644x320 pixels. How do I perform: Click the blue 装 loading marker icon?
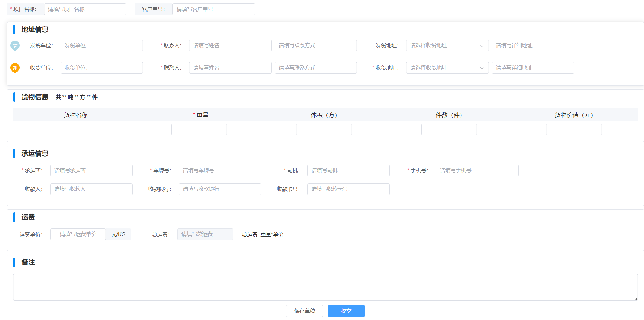[x=15, y=45]
